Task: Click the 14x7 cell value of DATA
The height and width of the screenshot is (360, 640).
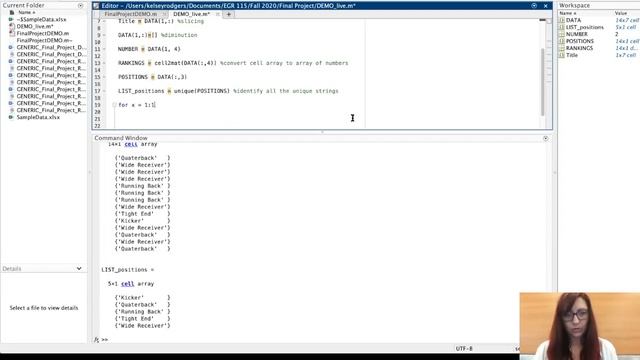Action: (x=627, y=20)
